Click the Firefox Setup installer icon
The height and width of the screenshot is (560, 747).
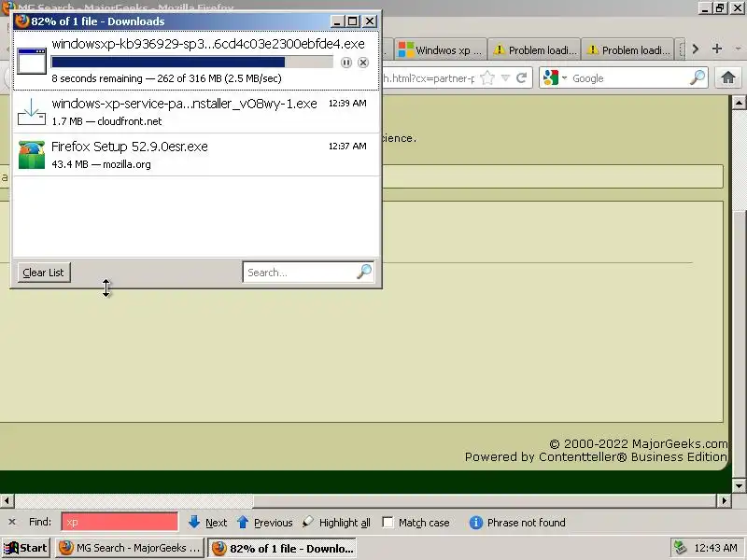(32, 155)
